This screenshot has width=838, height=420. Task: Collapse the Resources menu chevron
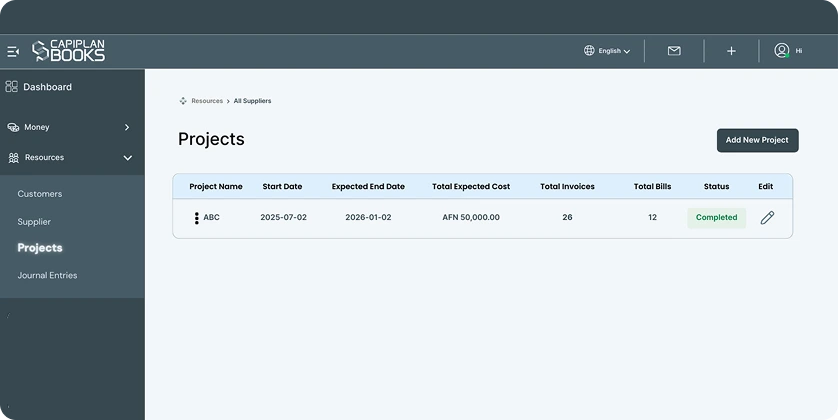click(x=128, y=158)
